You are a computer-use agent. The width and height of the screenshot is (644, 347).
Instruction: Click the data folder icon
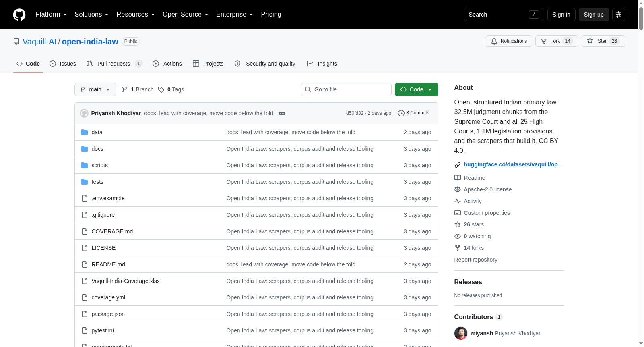[x=85, y=132]
